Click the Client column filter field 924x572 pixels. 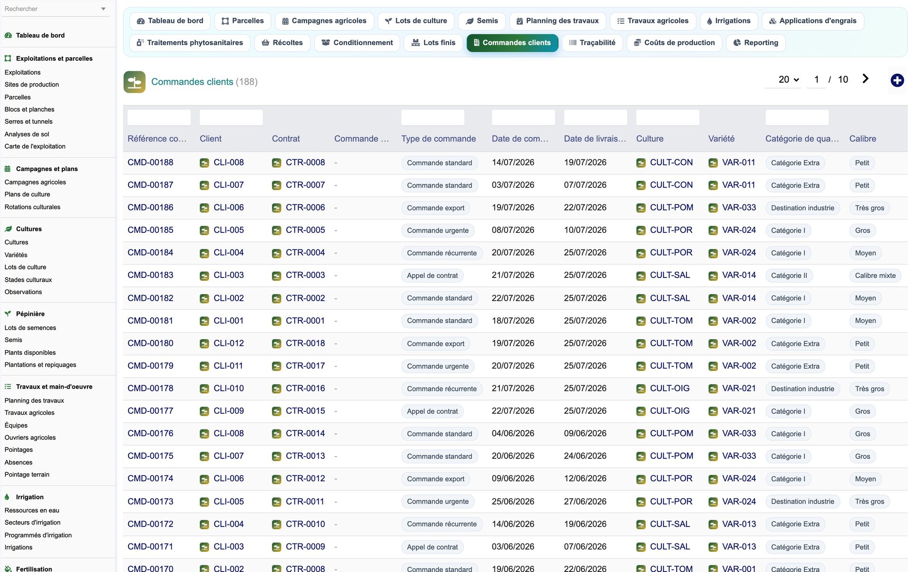[x=231, y=117]
